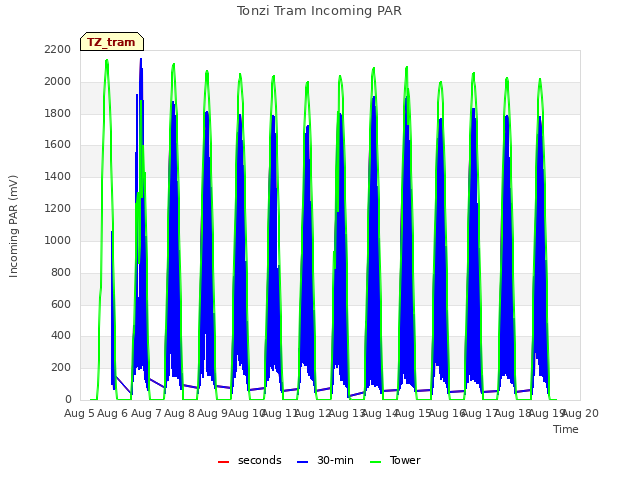Click the 2000 y-axis tick label
The width and height of the screenshot is (640, 480).
point(58,81)
